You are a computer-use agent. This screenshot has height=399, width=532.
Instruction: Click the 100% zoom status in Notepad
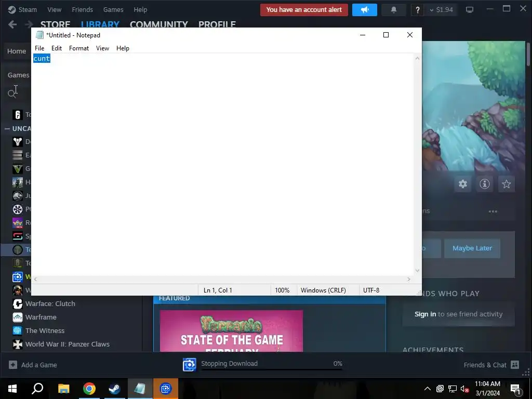[x=282, y=290]
